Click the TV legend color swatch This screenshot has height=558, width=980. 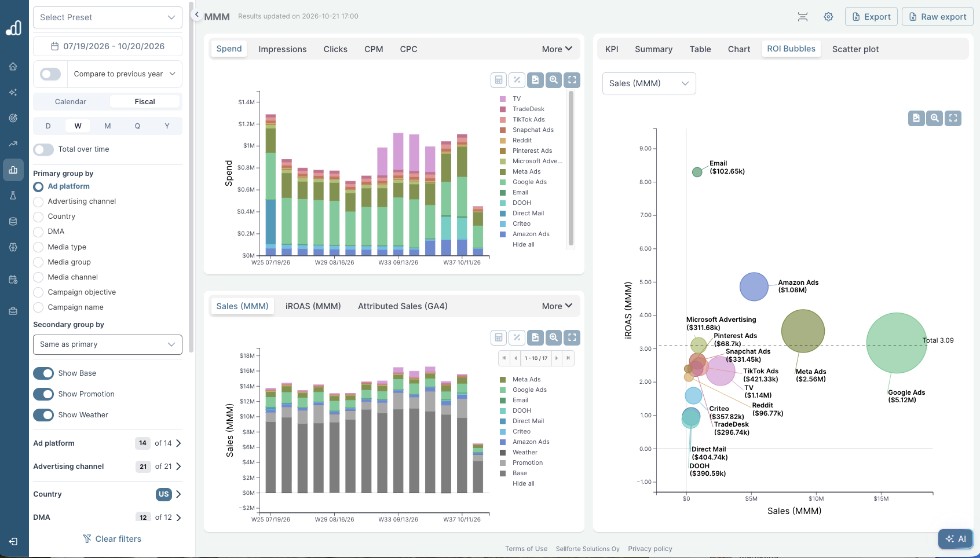coord(503,99)
